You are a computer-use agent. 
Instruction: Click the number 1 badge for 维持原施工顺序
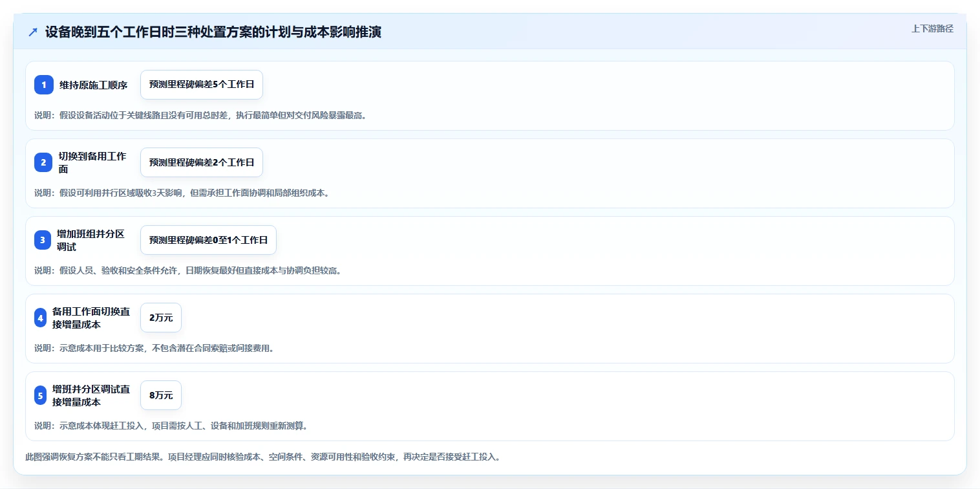click(44, 85)
